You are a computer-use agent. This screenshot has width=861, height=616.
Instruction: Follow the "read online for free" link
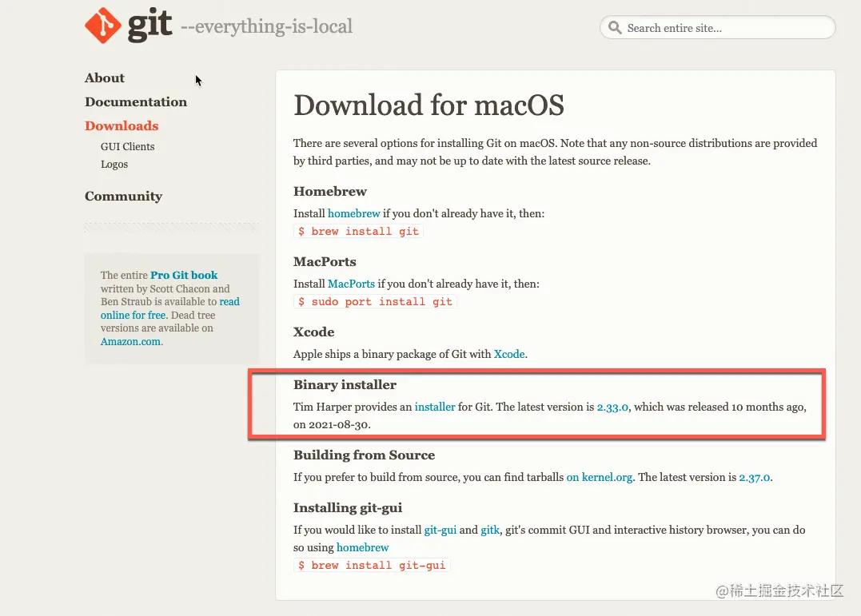[x=169, y=308]
